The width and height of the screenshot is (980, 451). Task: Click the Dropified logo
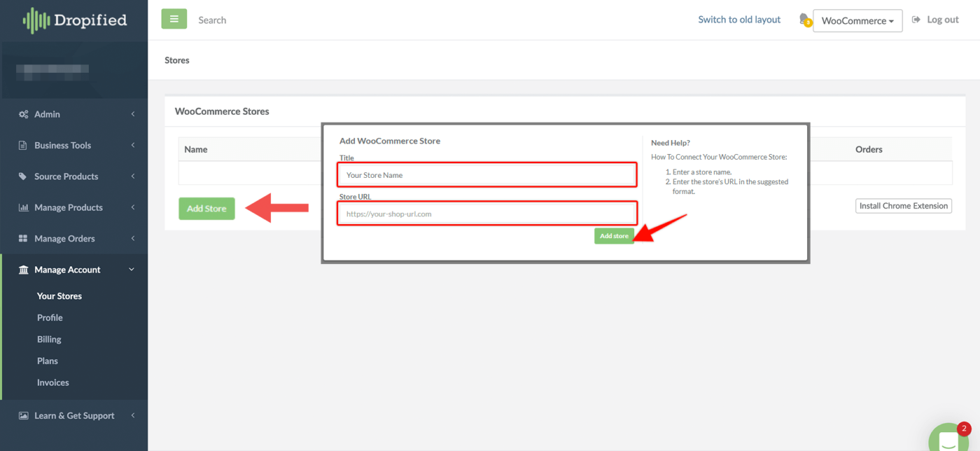pos(74,20)
